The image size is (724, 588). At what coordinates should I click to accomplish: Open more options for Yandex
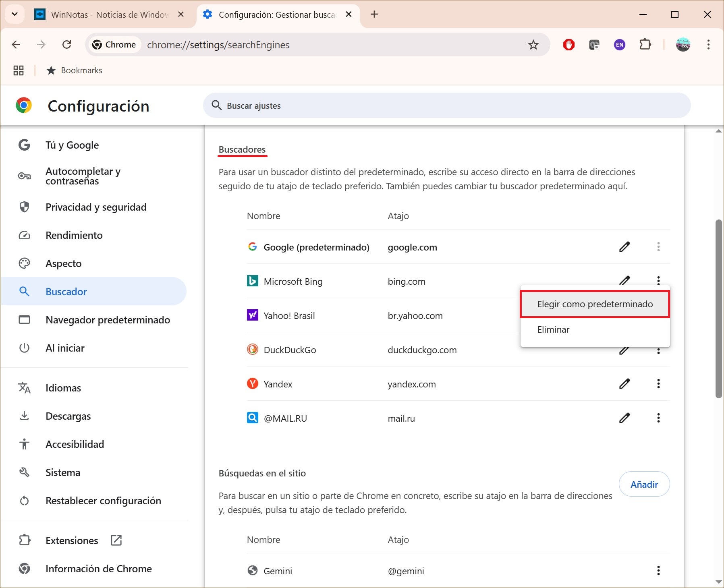(658, 384)
